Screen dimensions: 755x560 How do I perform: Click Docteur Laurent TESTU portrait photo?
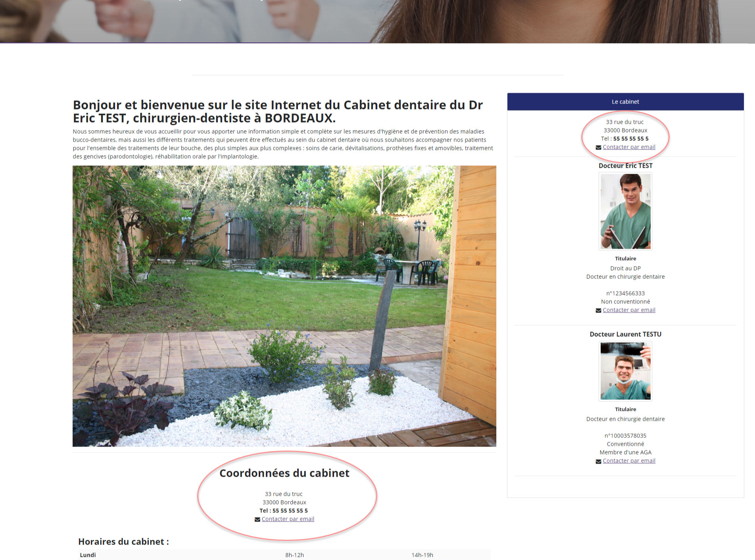[625, 371]
